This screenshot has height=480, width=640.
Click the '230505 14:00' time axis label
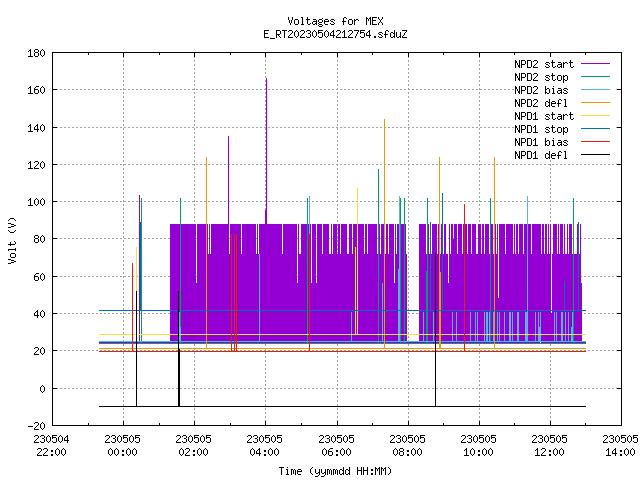[620, 446]
